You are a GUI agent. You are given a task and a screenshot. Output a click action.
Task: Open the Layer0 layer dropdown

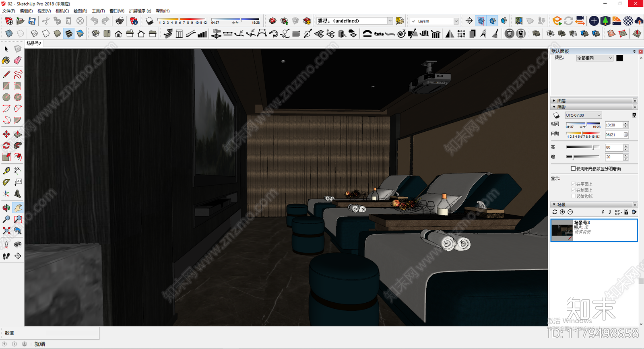[x=456, y=21]
